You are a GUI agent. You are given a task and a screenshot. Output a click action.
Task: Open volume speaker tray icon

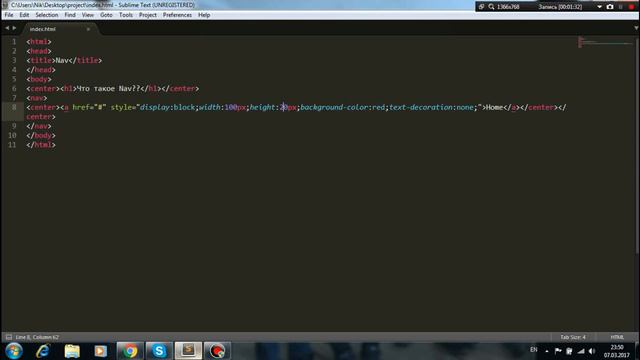point(592,351)
